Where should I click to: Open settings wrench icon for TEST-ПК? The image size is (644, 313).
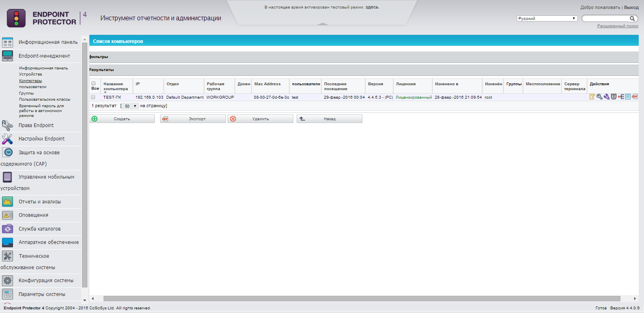[607, 97]
